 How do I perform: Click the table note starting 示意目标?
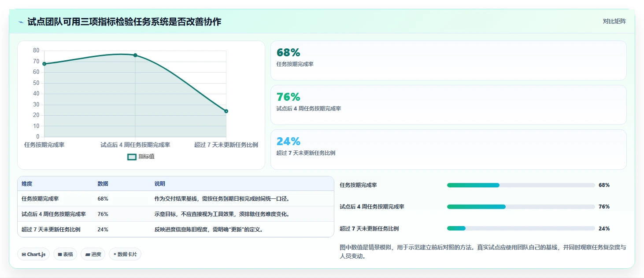[222, 214]
